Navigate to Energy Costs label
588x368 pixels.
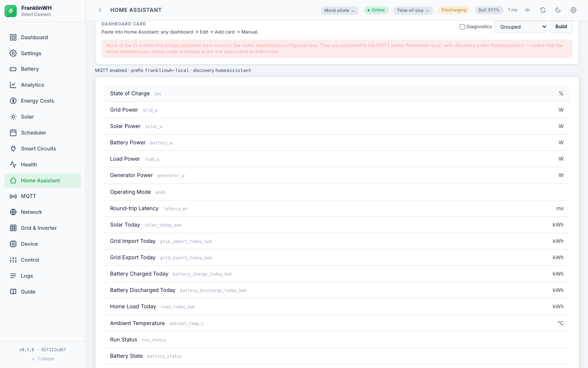[x=38, y=101]
